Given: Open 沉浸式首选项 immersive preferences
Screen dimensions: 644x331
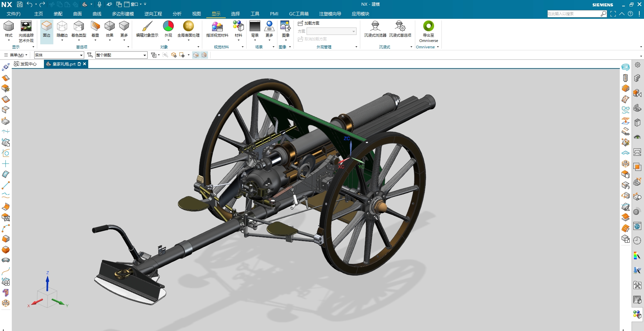Looking at the screenshot, I should [400, 27].
